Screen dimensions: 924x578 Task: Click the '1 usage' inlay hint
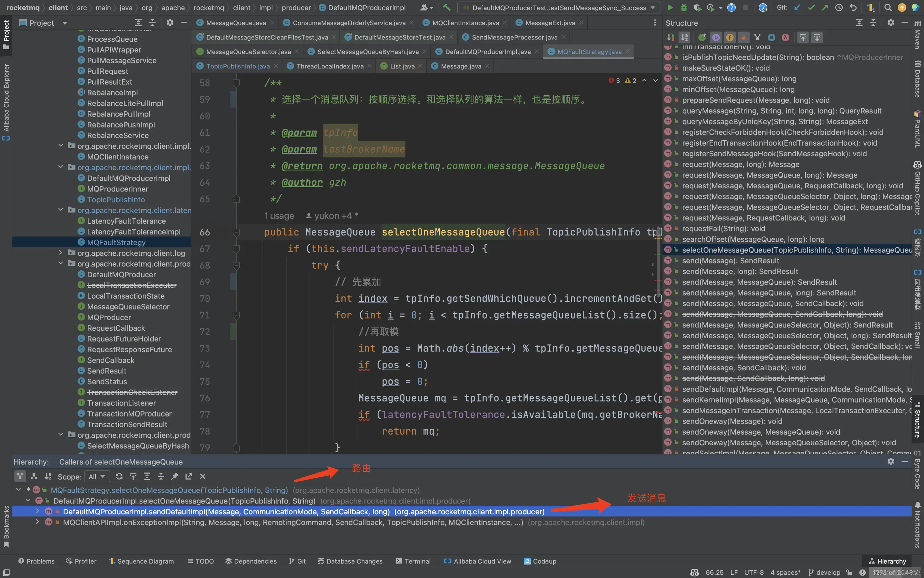(x=279, y=216)
